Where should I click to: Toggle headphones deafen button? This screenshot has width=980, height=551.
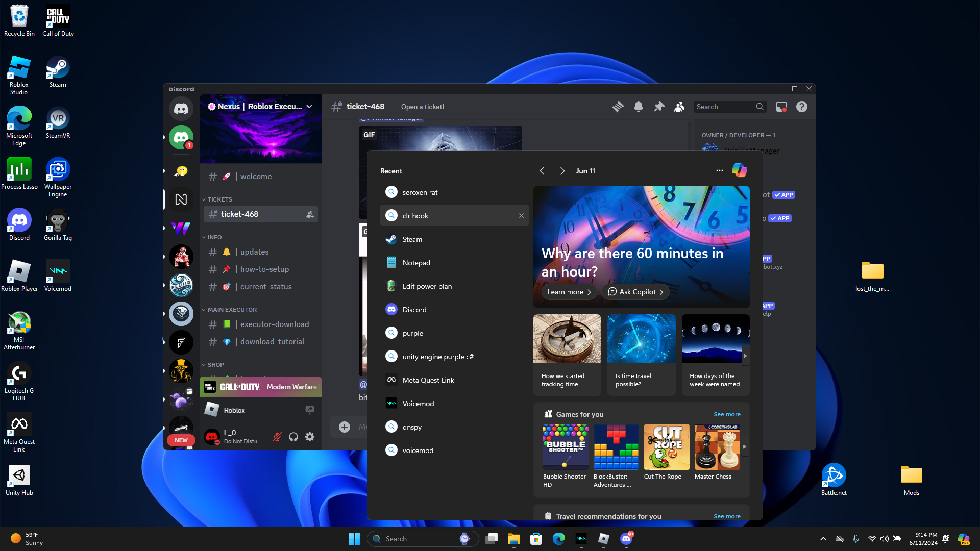coord(293,437)
